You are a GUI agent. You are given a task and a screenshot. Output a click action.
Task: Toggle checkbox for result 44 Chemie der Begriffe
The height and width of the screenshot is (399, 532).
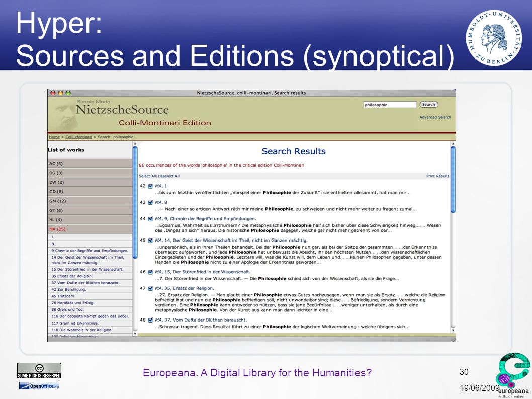point(150,219)
